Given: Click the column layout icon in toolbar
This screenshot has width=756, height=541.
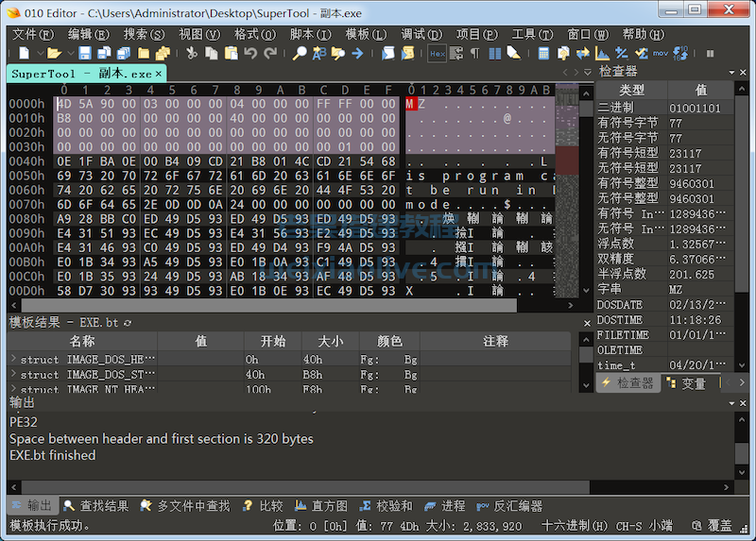Looking at the screenshot, I should [494, 53].
